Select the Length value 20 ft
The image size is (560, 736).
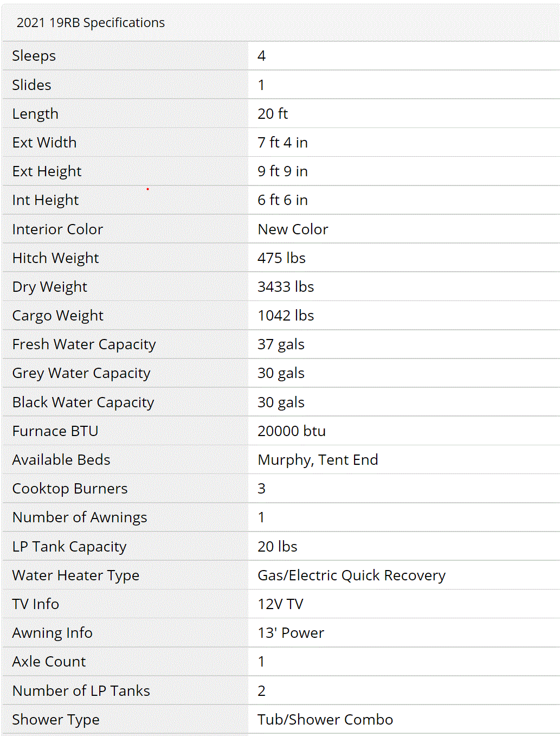273,114
